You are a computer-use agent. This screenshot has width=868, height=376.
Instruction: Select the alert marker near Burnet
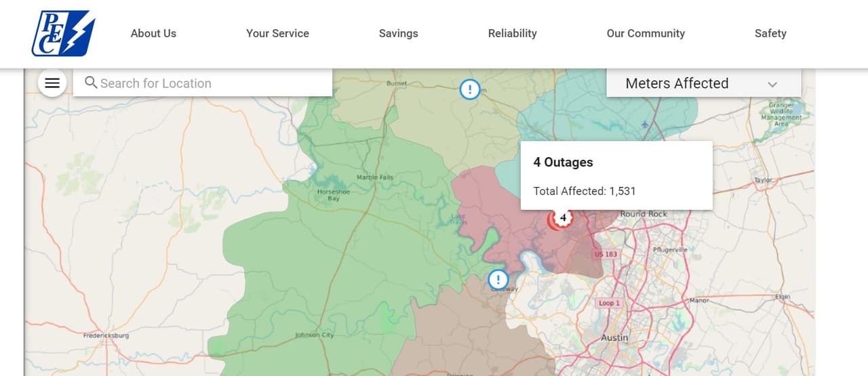click(x=470, y=89)
